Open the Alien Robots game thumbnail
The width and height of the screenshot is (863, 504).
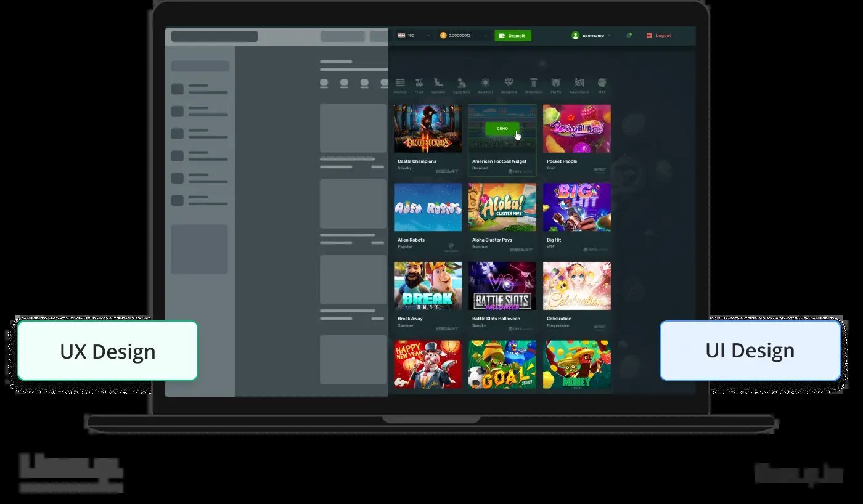point(428,207)
